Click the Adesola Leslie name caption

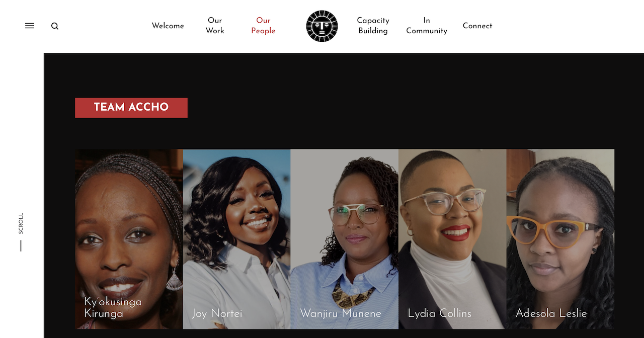click(551, 313)
